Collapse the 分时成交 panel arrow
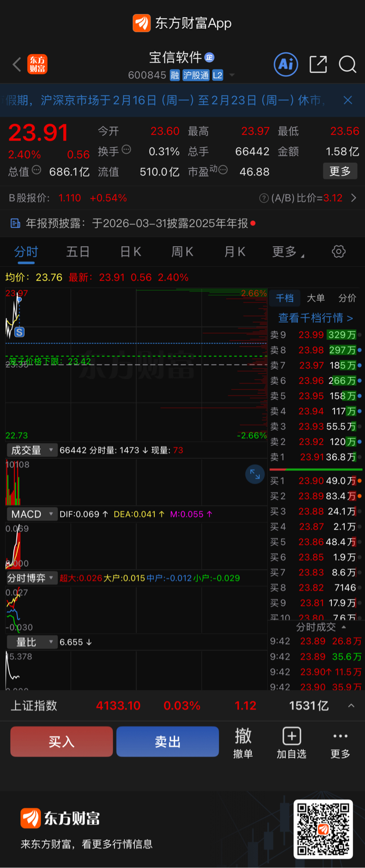 coord(344,627)
